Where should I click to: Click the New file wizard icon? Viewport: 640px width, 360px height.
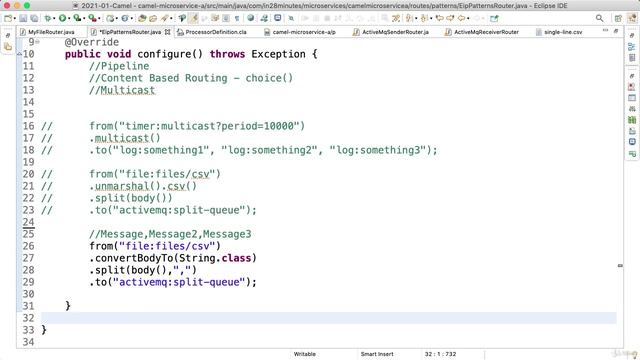tap(8, 18)
